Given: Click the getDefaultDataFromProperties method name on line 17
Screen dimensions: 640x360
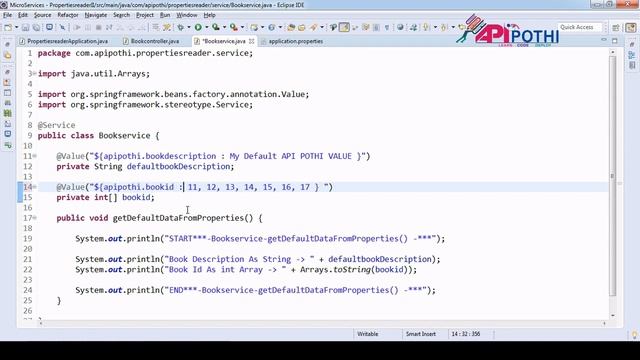Looking at the screenshot, I should (178, 218).
